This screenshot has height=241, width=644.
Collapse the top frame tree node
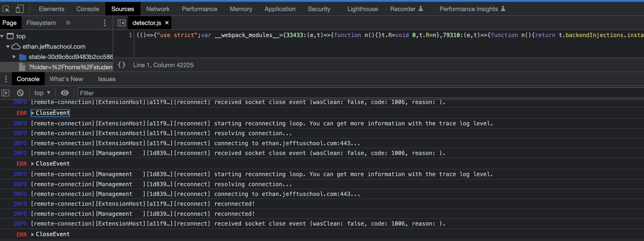(x=2, y=36)
